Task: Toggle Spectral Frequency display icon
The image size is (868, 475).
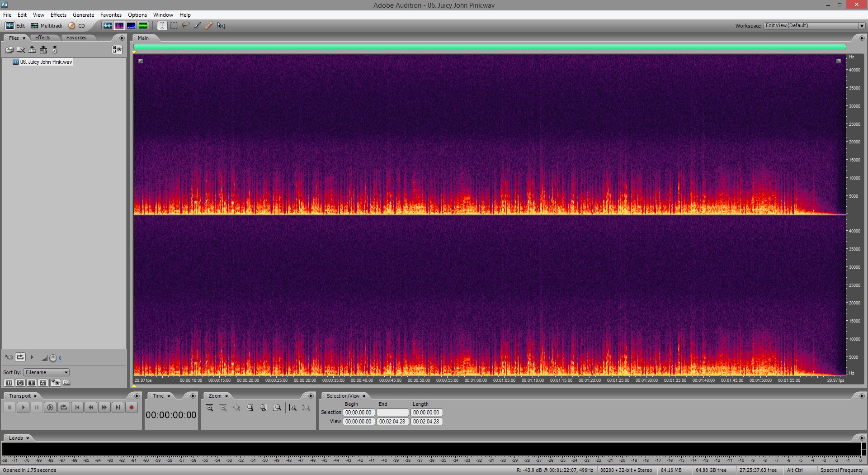Action: pyautogui.click(x=119, y=26)
